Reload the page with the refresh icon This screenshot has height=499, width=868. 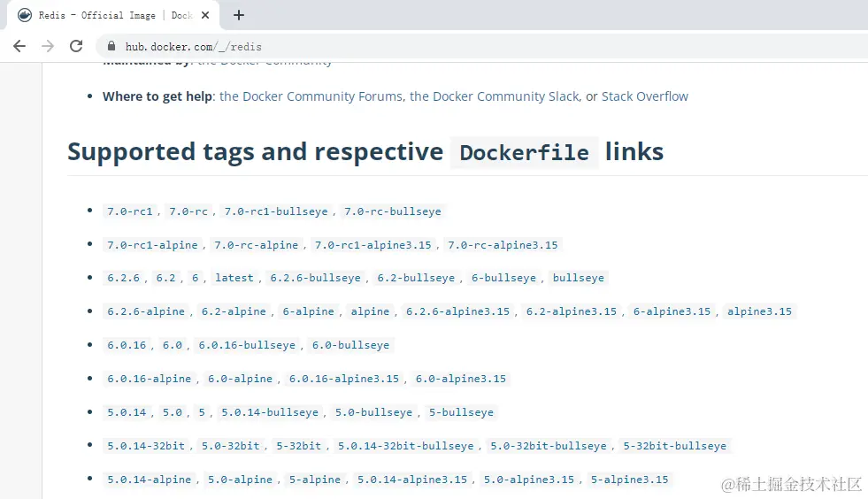click(76, 46)
